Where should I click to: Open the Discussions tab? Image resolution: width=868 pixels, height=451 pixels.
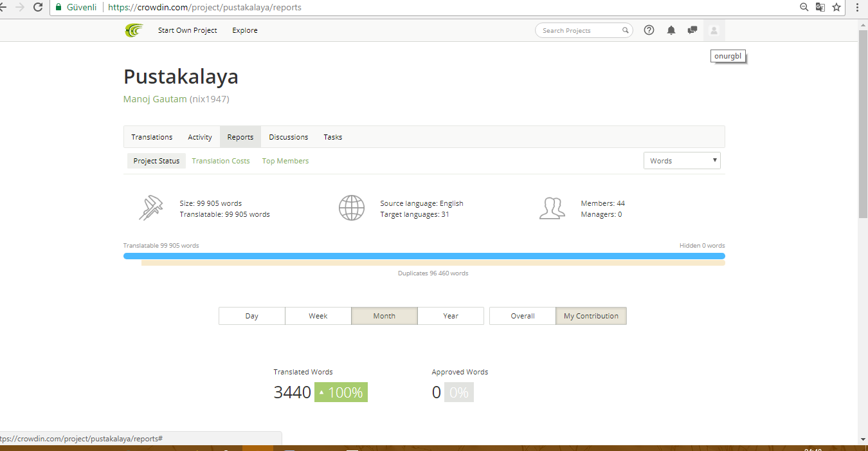tap(289, 137)
